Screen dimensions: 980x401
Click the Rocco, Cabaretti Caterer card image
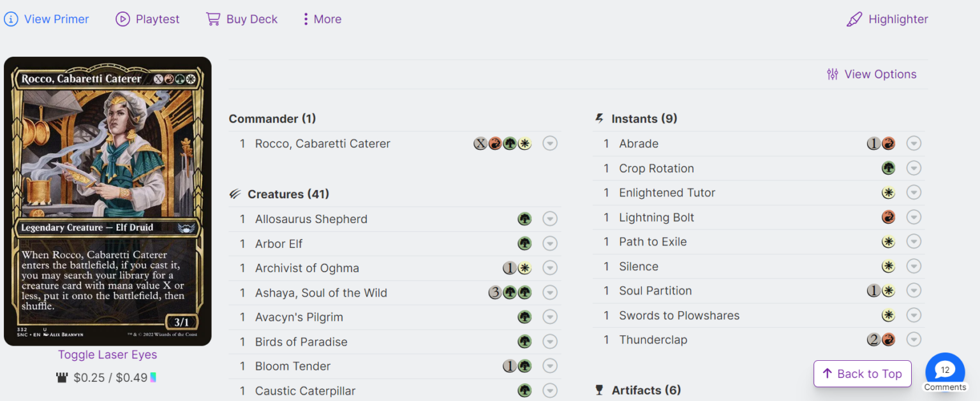[107, 201]
